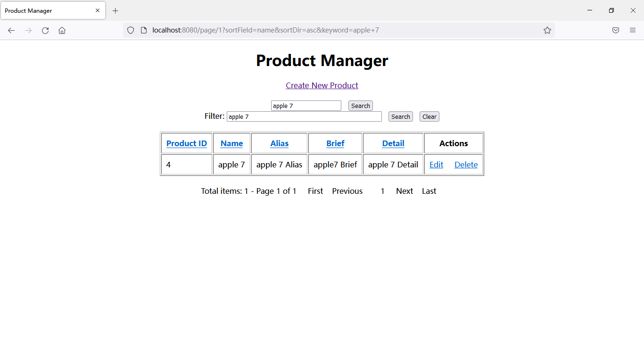Sort products by the Detail column

[393, 143]
